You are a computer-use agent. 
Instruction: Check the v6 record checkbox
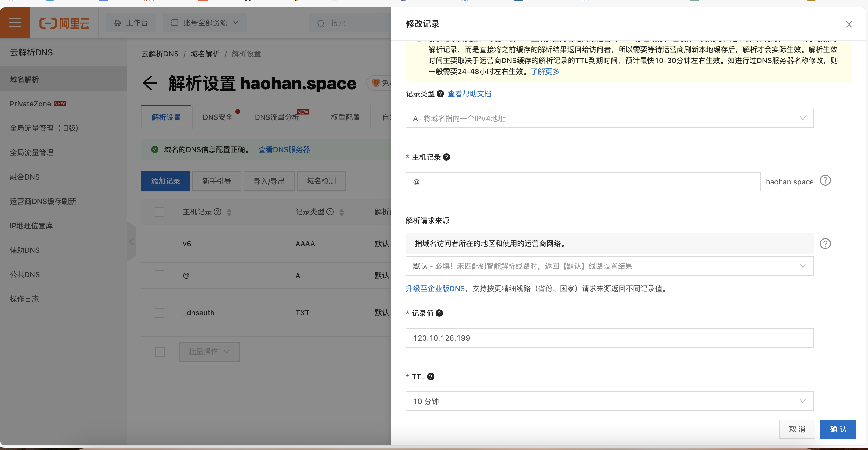coord(159,244)
